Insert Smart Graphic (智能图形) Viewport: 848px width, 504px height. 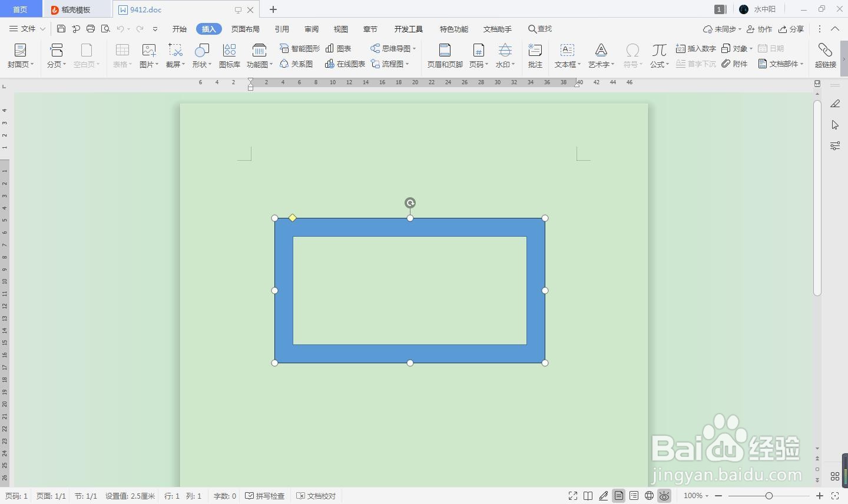click(x=300, y=48)
